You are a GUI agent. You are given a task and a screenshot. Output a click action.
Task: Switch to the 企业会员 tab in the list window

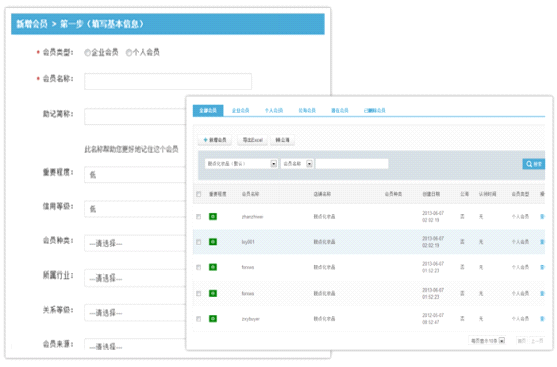240,110
